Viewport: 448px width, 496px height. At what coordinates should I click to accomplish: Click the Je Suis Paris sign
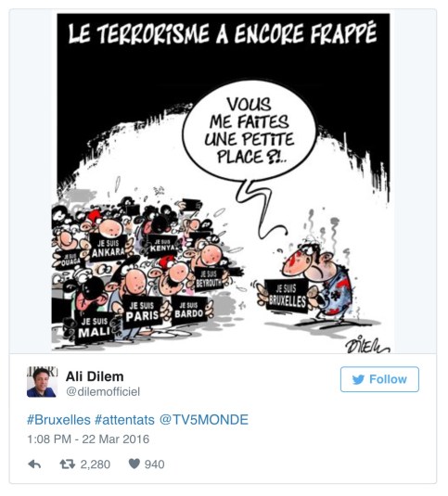coord(142,312)
